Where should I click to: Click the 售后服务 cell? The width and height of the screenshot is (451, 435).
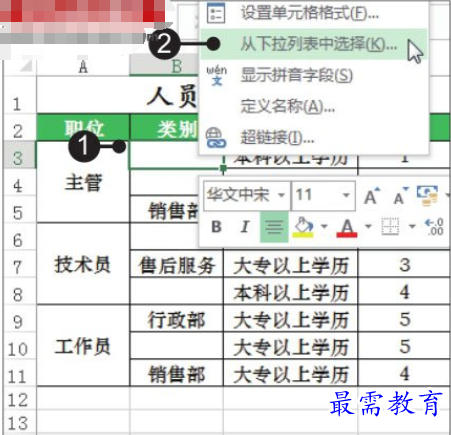[177, 264]
